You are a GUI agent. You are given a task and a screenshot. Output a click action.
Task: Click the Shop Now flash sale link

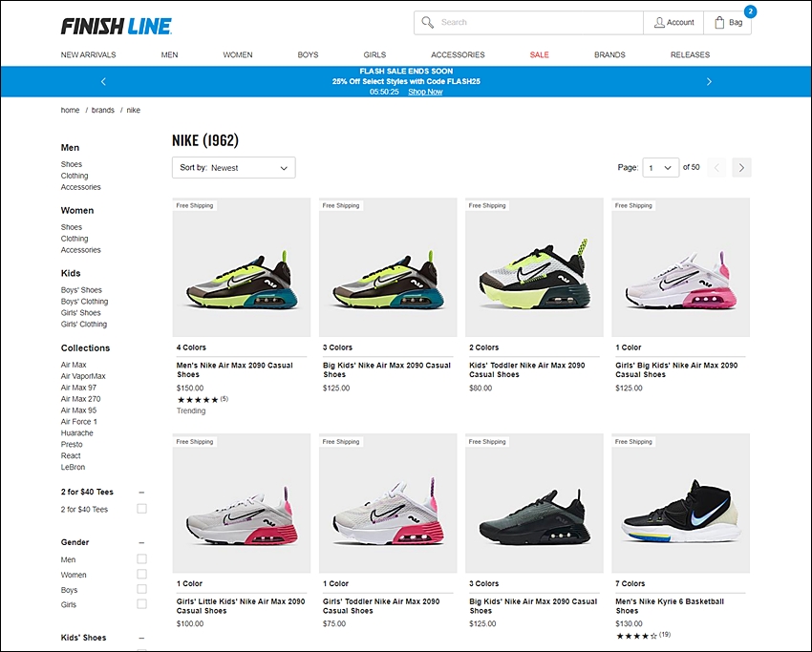click(425, 92)
